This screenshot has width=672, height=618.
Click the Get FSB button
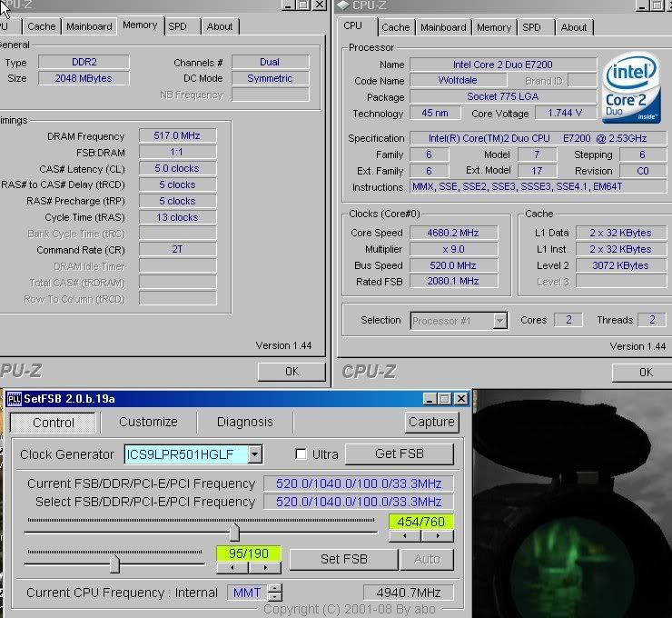(x=399, y=454)
